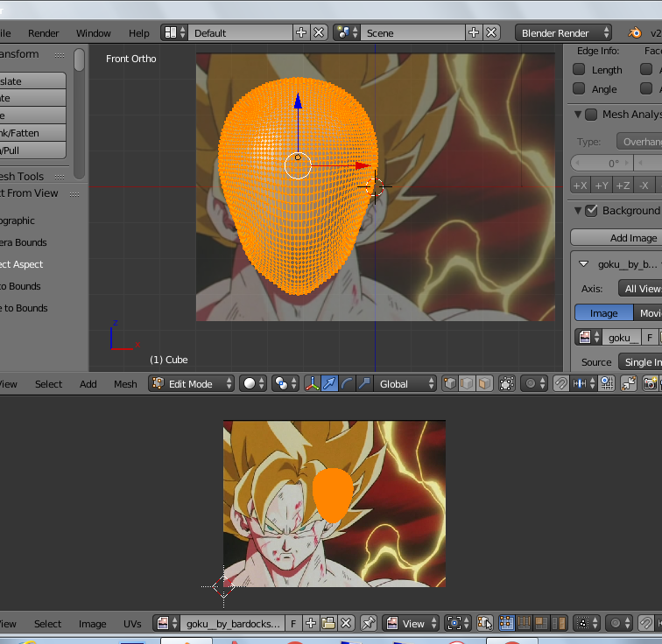Open the Window menu

(94, 33)
